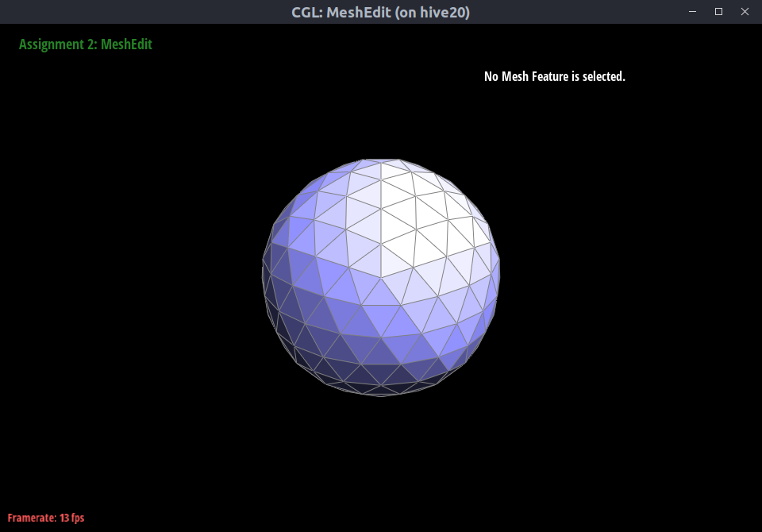The image size is (762, 532).
Task: Click the word "selected" in the status message
Action: [603, 77]
